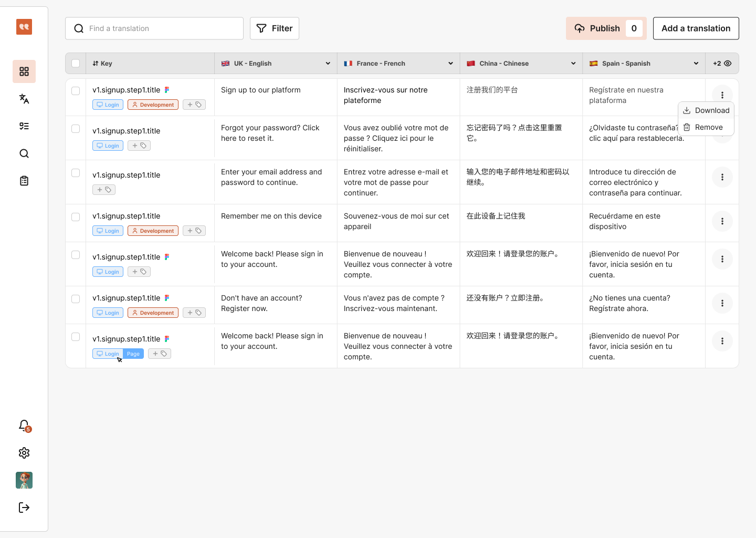Open three-dot menu for 'Sign up to our platform' row
The image size is (756, 538).
click(x=722, y=95)
